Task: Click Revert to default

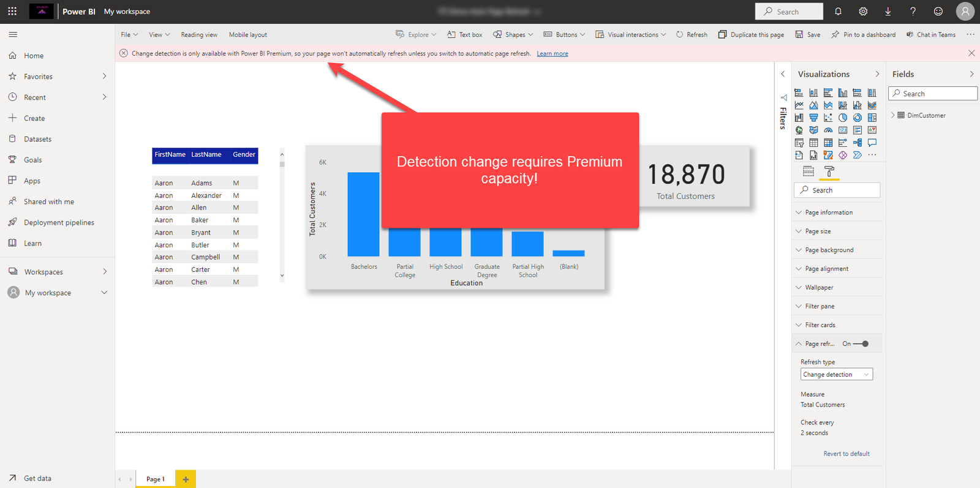Action: coord(846,454)
